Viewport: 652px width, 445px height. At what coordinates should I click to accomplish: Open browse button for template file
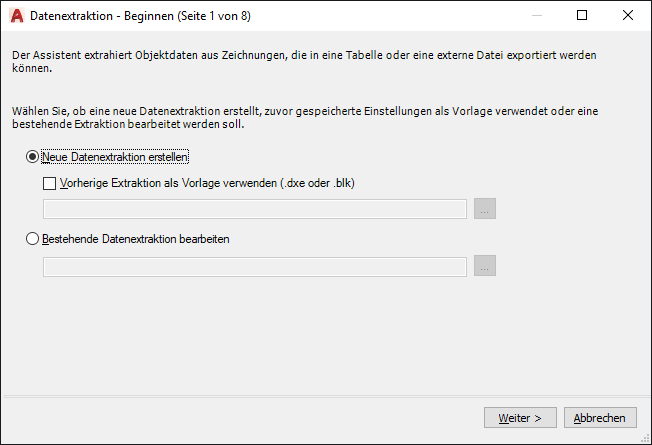tap(485, 209)
